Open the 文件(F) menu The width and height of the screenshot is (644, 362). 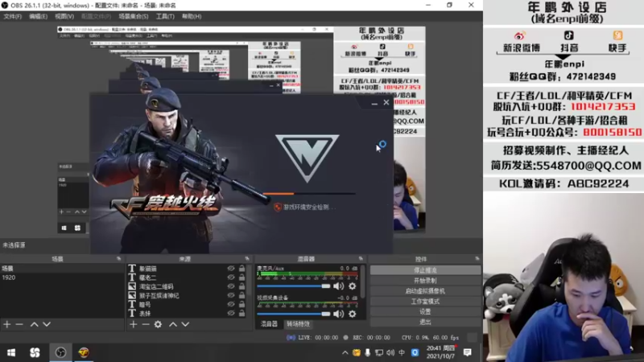[12, 16]
